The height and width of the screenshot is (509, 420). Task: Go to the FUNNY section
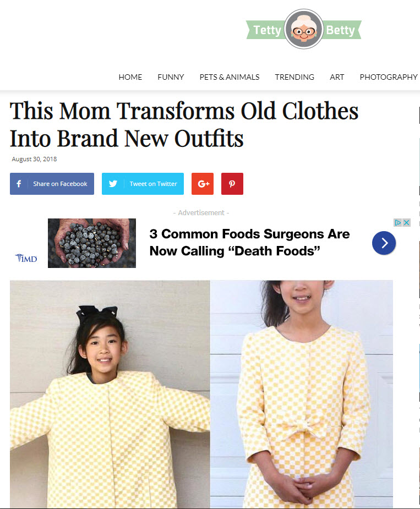(171, 77)
